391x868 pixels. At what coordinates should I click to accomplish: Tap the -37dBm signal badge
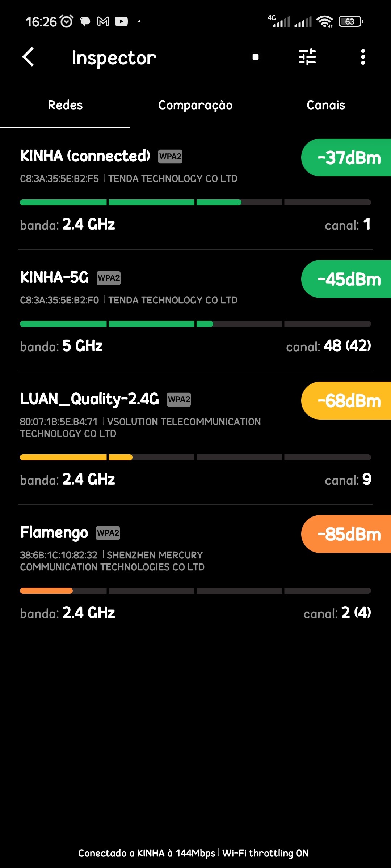pyautogui.click(x=348, y=158)
